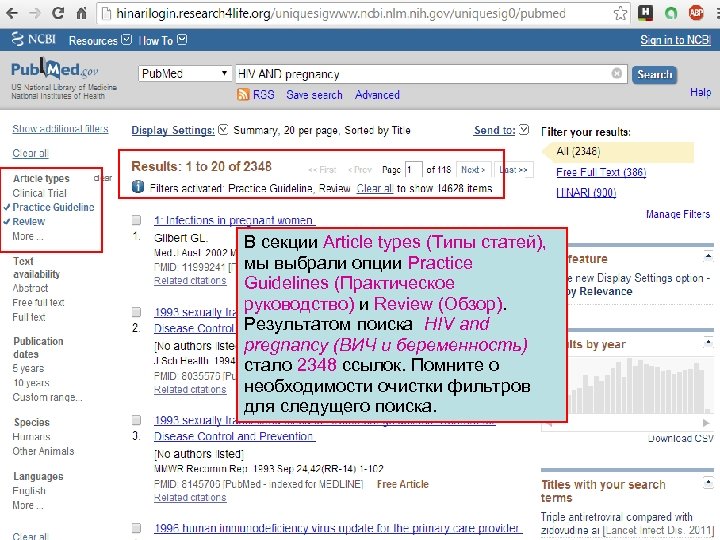The width and height of the screenshot is (720, 540).
Task: Select the HINARI (900) filter
Action: pyautogui.click(x=586, y=193)
